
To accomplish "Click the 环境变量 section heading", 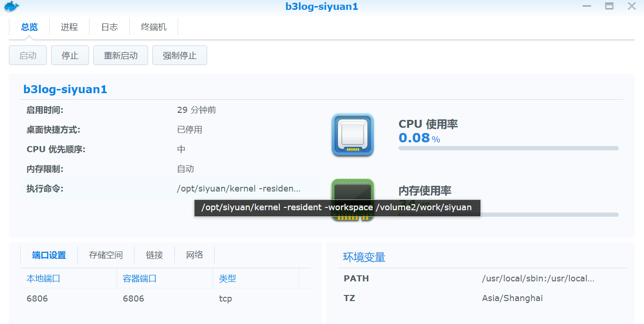I will [364, 257].
